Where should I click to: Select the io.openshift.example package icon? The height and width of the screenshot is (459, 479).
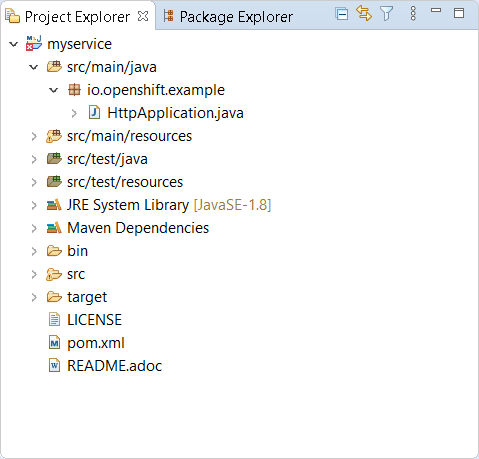[x=74, y=90]
